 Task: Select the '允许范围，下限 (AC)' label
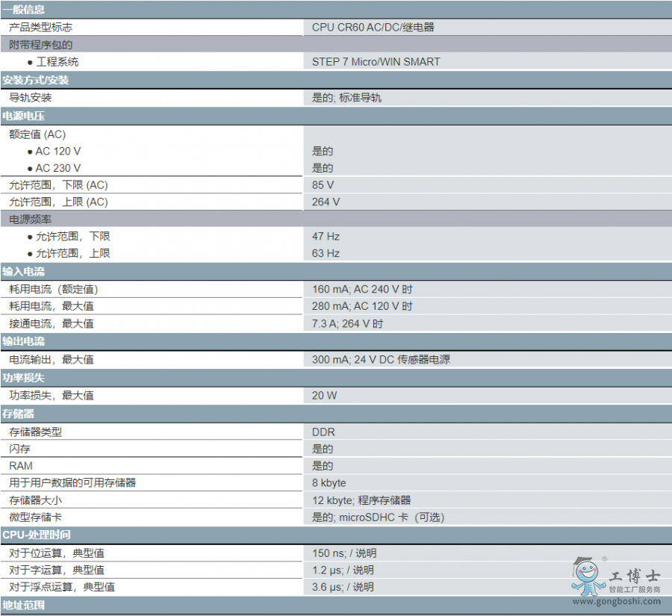(58, 185)
